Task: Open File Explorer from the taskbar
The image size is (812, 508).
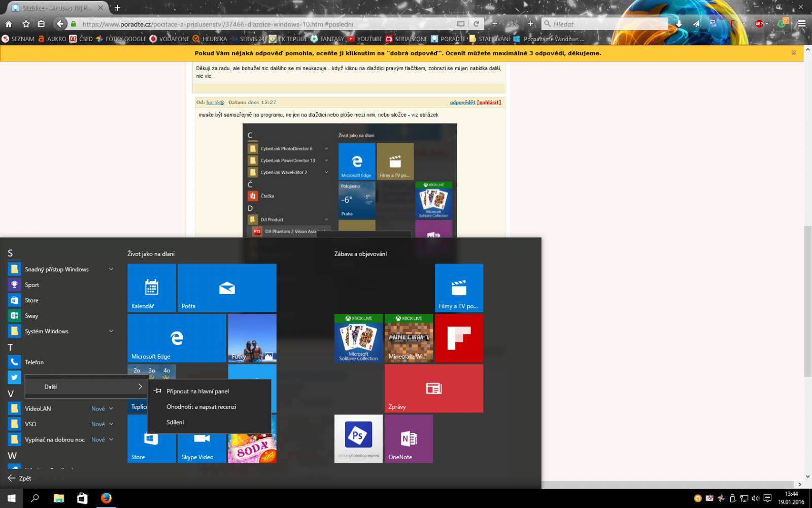Action: (x=59, y=498)
